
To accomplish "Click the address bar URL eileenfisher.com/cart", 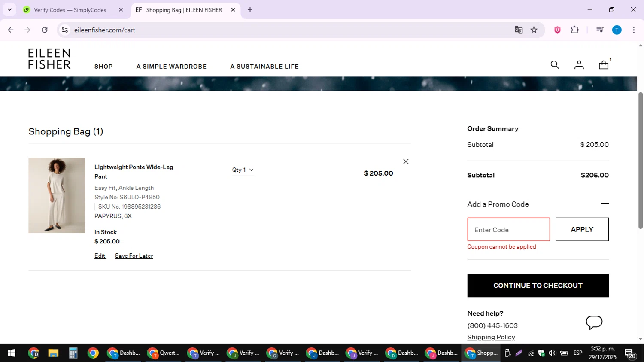I will [x=105, y=30].
